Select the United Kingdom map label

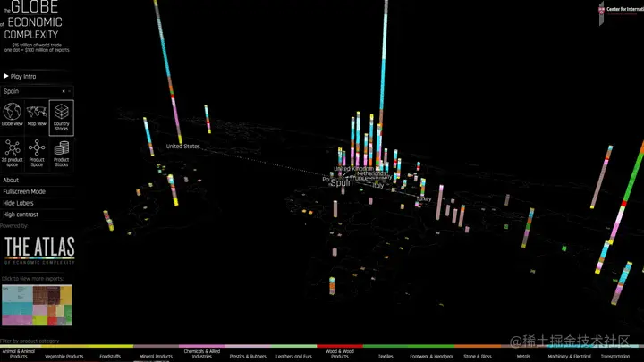click(353, 169)
